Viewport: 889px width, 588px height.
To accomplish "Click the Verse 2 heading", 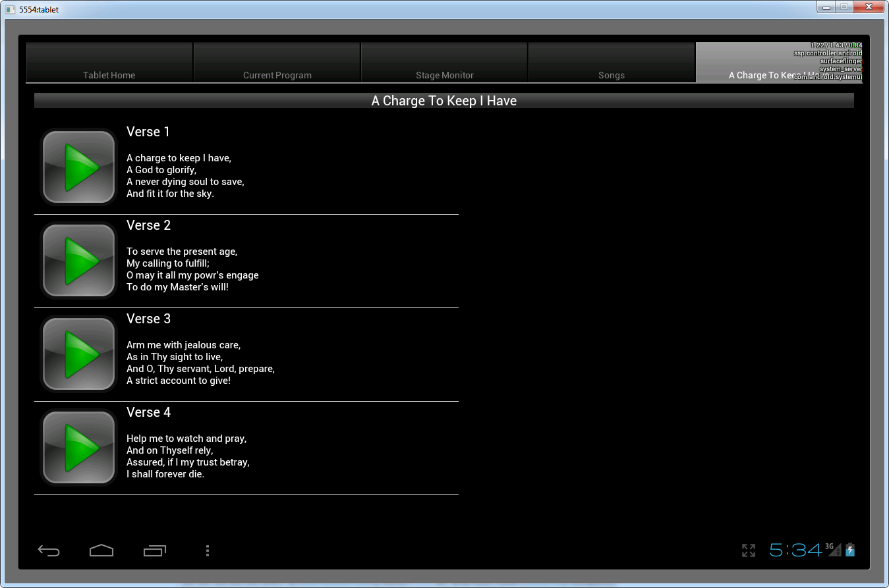I will tap(148, 225).
